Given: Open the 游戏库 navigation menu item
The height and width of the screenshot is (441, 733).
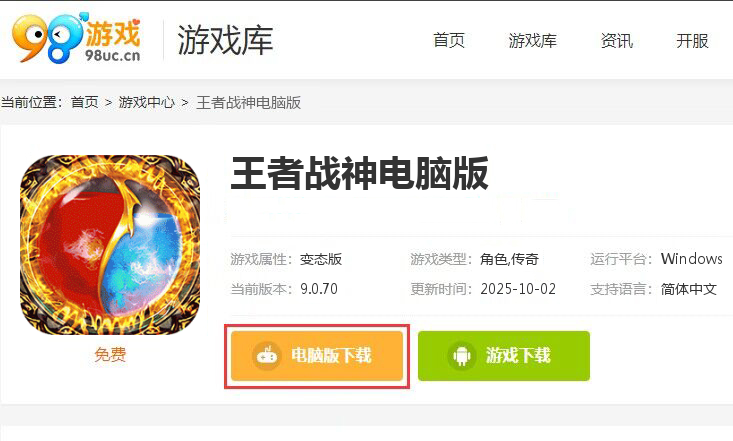Looking at the screenshot, I should click(x=532, y=41).
